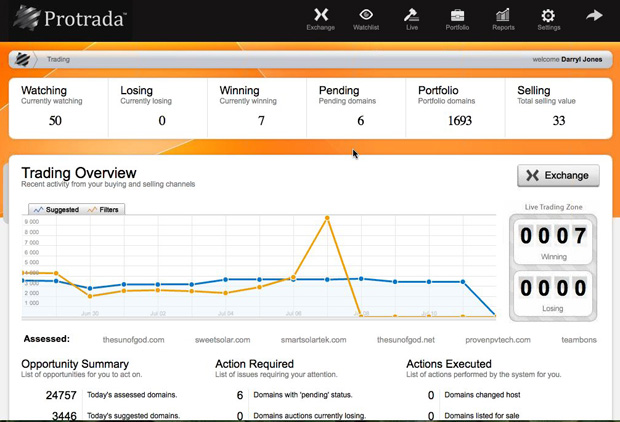
Task: Open the Portfolio domains card
Action: 456,108
